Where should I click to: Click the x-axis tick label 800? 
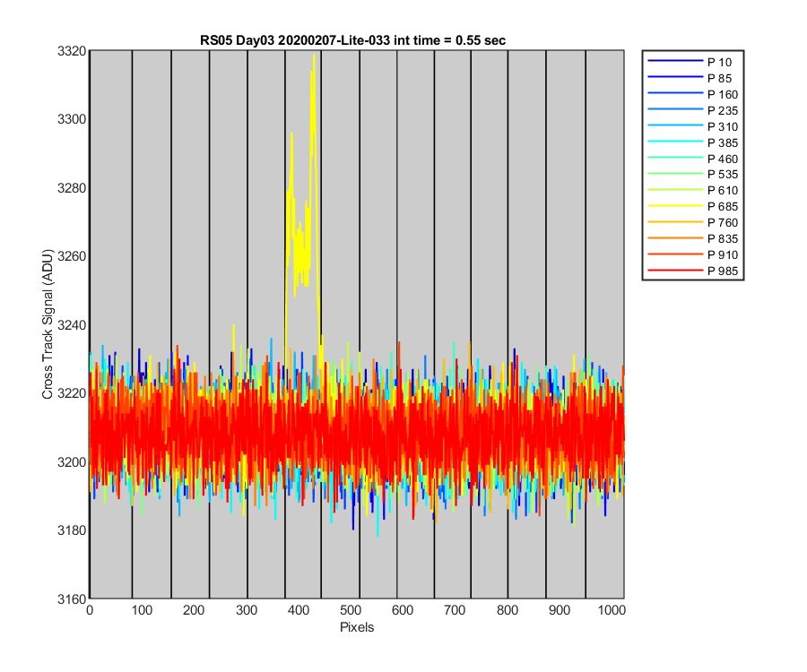[x=507, y=610]
